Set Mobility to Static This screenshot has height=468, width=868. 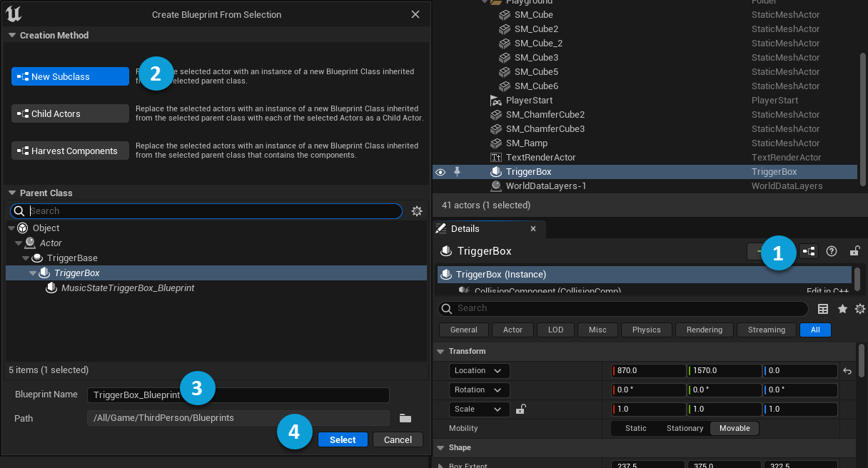click(635, 428)
